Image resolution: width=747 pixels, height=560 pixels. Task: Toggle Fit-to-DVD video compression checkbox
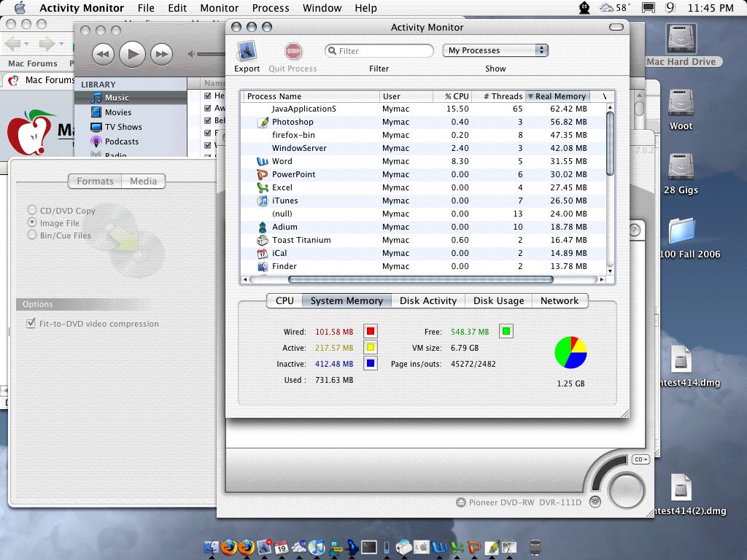pyautogui.click(x=31, y=323)
